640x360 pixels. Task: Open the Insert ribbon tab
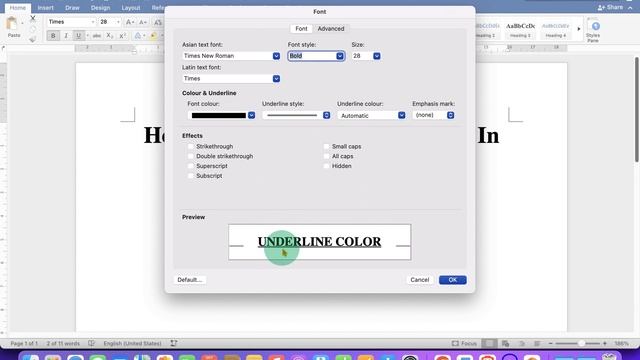45,8
